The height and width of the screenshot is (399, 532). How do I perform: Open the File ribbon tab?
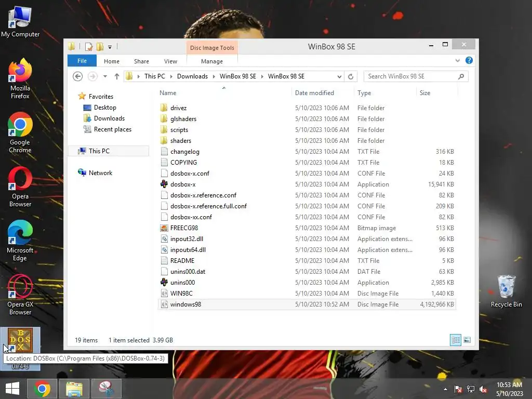pyautogui.click(x=82, y=61)
